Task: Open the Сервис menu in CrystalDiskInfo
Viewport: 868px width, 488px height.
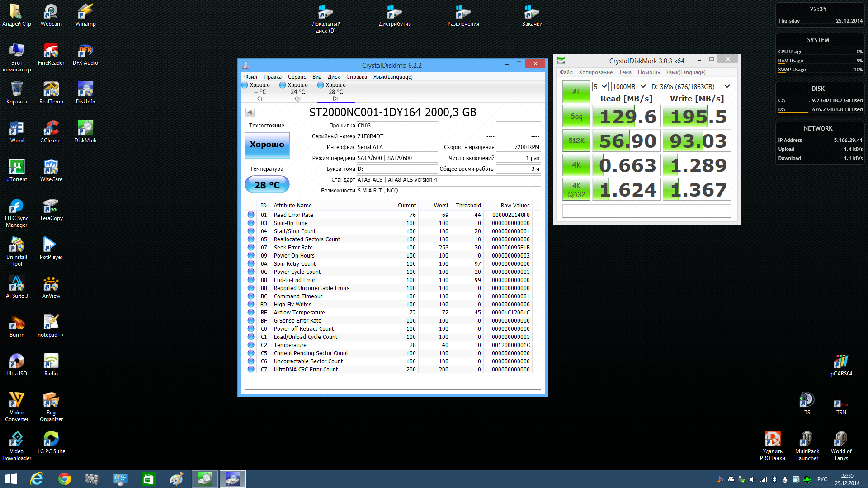Action: pos(297,77)
